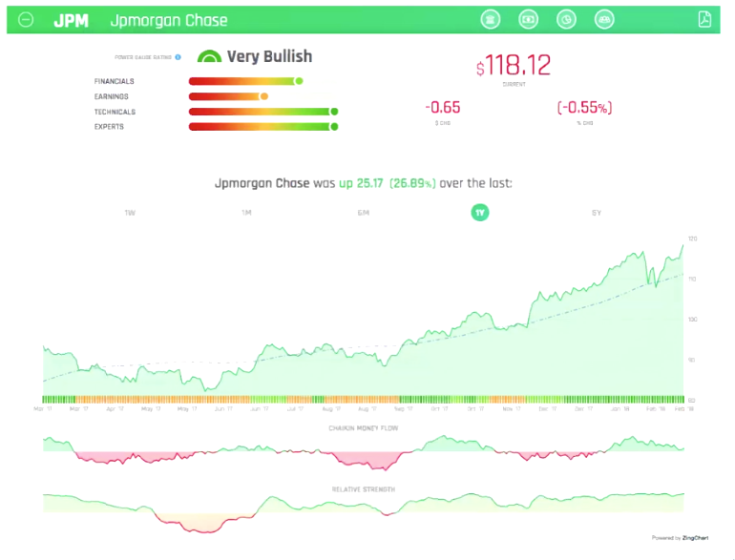This screenshot has width=735, height=560.
Task: Click the Relative Strength chart
Action: pyautogui.click(x=364, y=512)
